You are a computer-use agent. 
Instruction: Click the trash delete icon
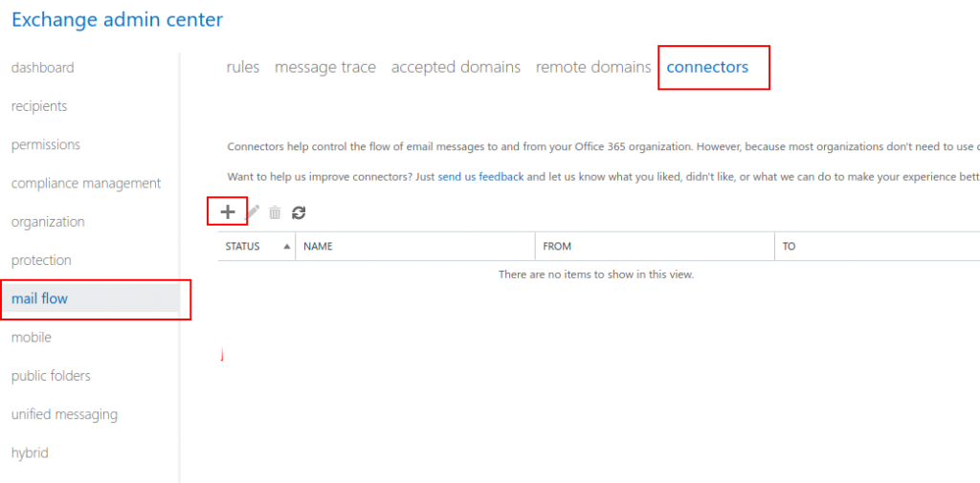[x=275, y=212]
